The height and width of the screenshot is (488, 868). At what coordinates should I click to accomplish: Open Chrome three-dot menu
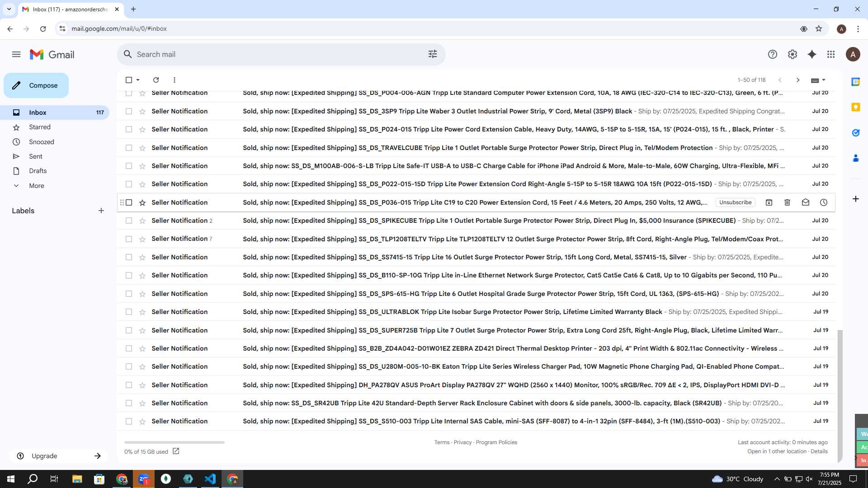[x=858, y=28]
